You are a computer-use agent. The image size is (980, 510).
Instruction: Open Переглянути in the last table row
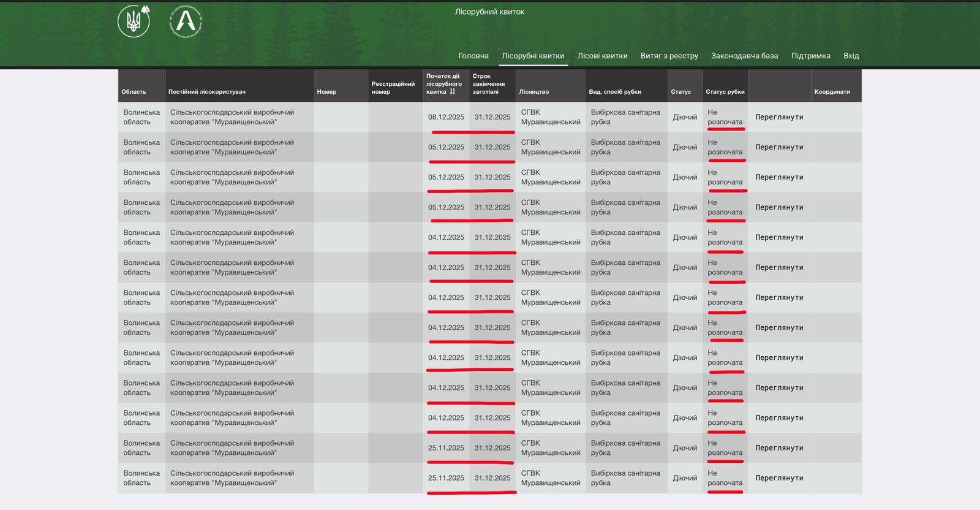779,478
